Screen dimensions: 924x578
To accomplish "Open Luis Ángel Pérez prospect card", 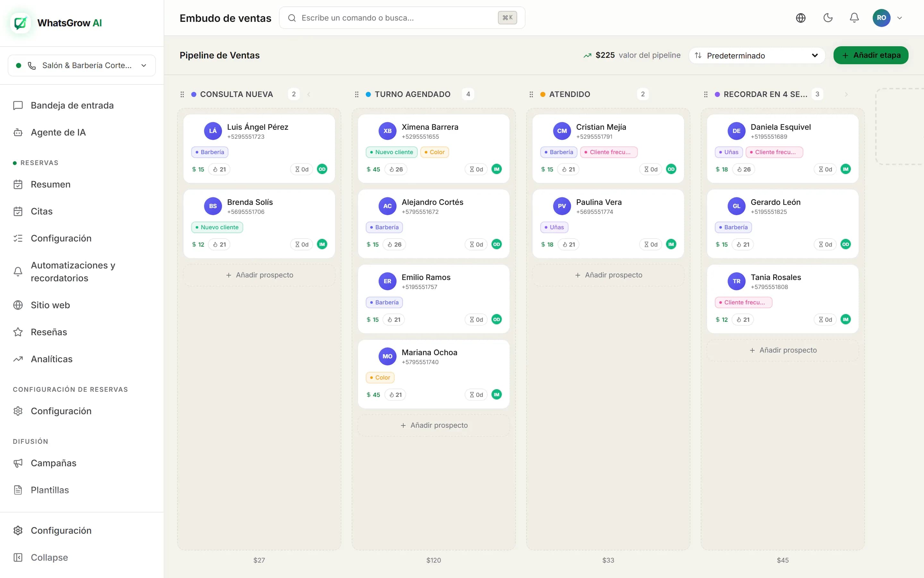I will tap(259, 149).
